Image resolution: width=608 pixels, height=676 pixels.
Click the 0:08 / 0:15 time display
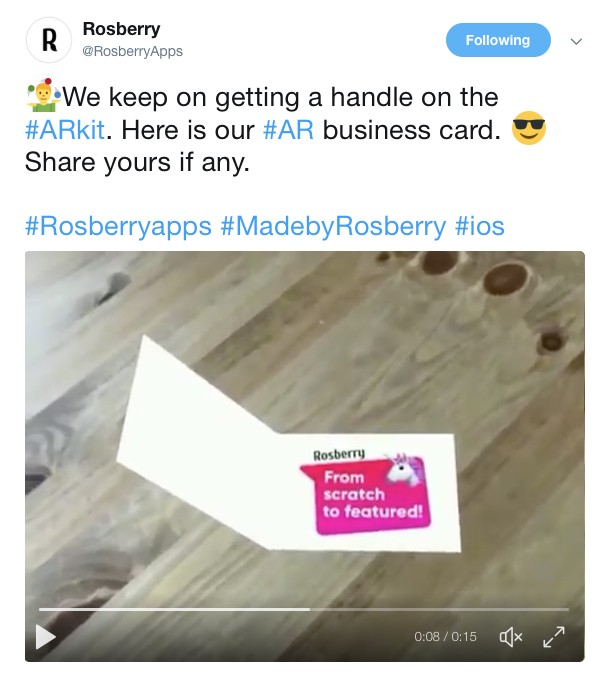point(445,637)
